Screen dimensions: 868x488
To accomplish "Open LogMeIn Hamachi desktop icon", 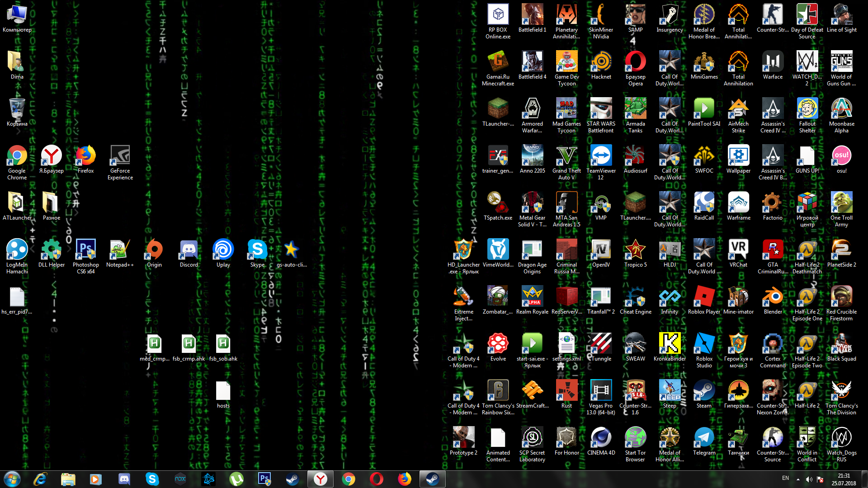I will (x=17, y=256).
